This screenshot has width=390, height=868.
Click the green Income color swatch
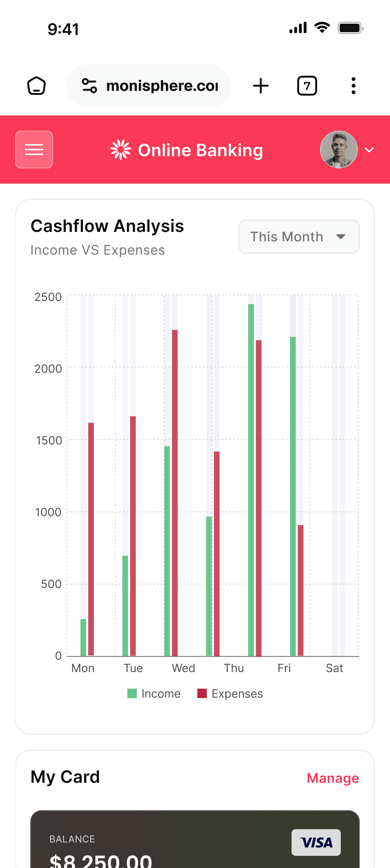coord(132,693)
